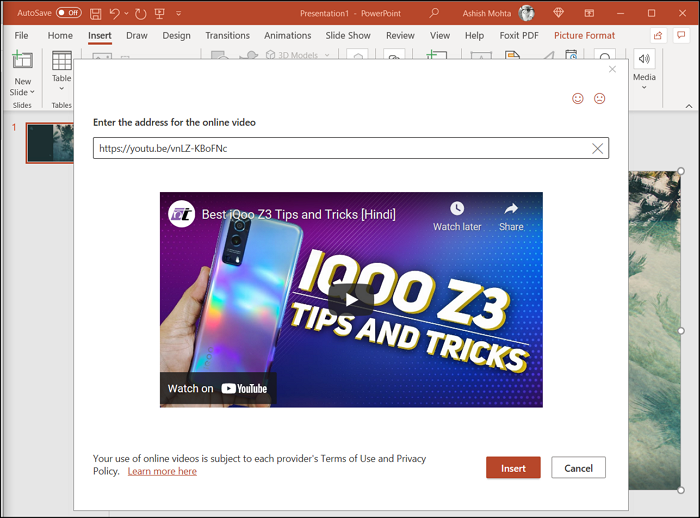Screen dimensions: 700x518
Task: Click the Save icon in title bar
Action: [95, 14]
